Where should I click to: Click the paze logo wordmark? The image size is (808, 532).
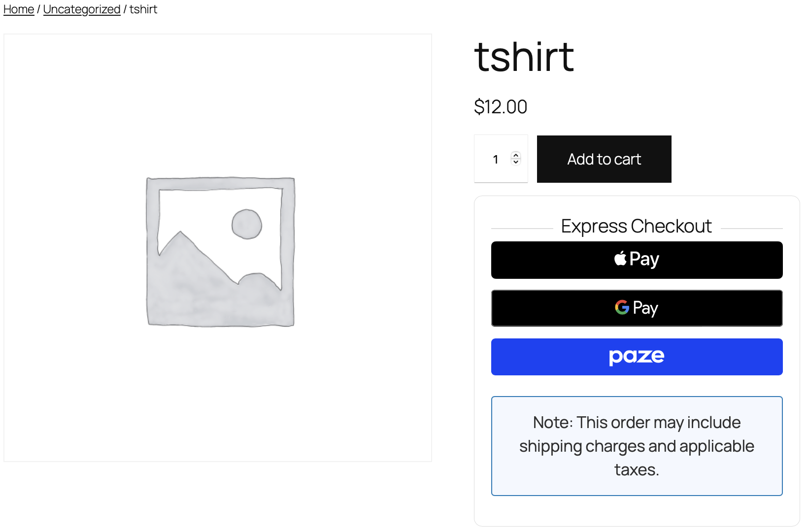637,356
